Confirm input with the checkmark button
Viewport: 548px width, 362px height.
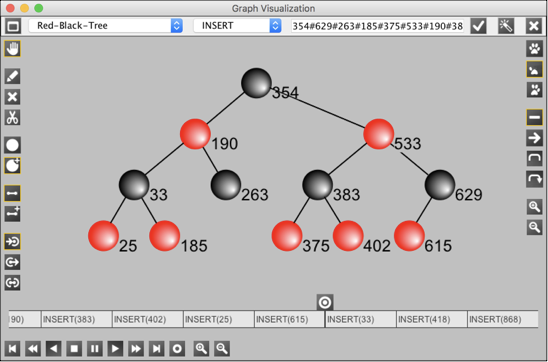point(478,26)
